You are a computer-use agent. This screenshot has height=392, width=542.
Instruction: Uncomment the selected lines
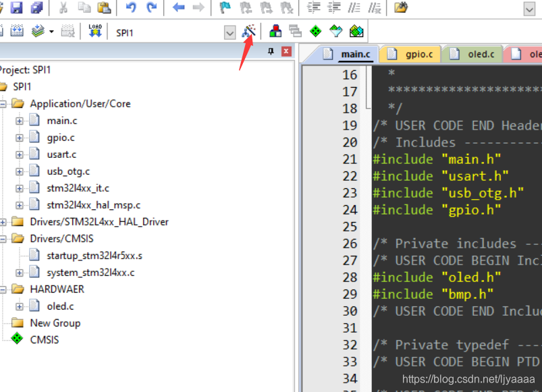tap(375, 7)
